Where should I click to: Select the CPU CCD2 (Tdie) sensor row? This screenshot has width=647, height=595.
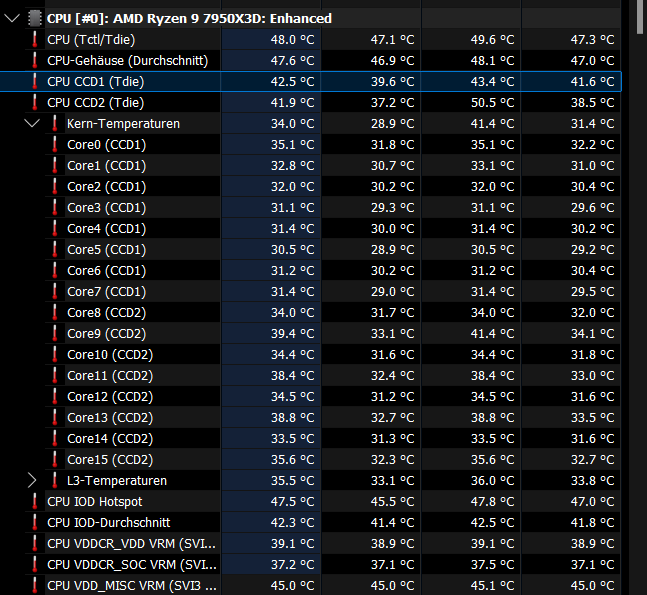point(310,102)
